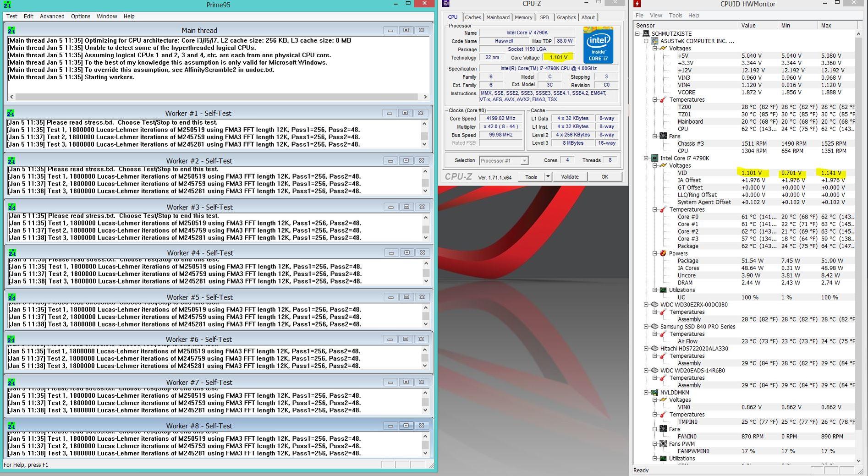Click the Core Speed 4199.02 MHz value

pos(500,118)
